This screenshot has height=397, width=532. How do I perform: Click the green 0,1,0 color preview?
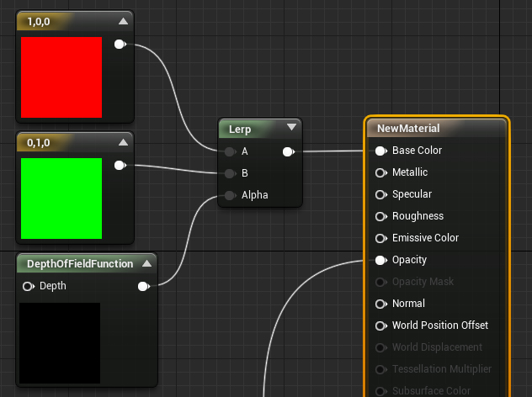61,198
